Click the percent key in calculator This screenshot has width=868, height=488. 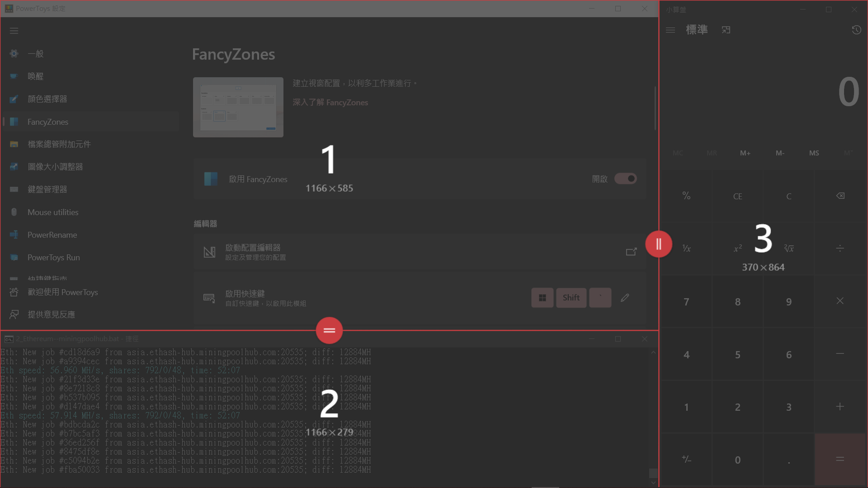[686, 196]
